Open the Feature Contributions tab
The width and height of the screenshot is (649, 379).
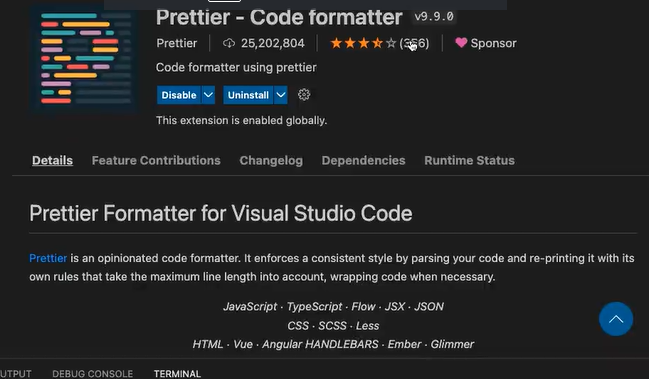[x=156, y=161]
